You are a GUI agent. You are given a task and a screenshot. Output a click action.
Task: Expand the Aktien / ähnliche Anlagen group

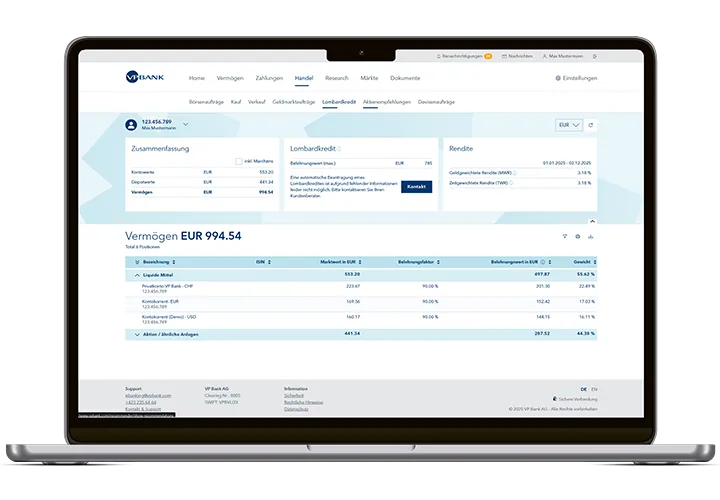click(136, 334)
